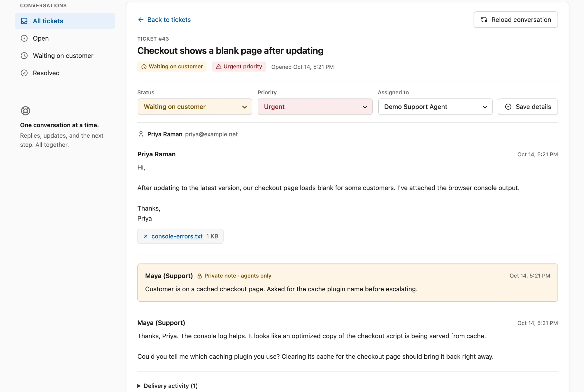The image size is (584, 392).
Task: Open the Status dropdown
Action: 195,107
